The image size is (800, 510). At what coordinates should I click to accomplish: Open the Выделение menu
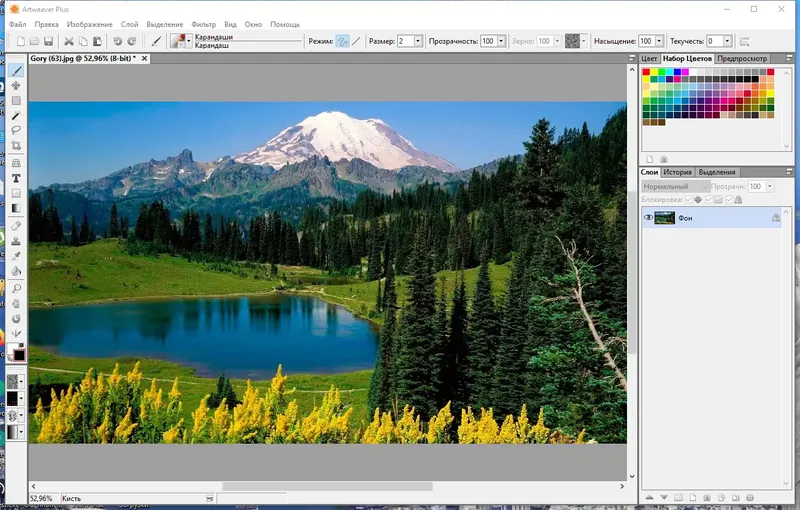(x=165, y=24)
